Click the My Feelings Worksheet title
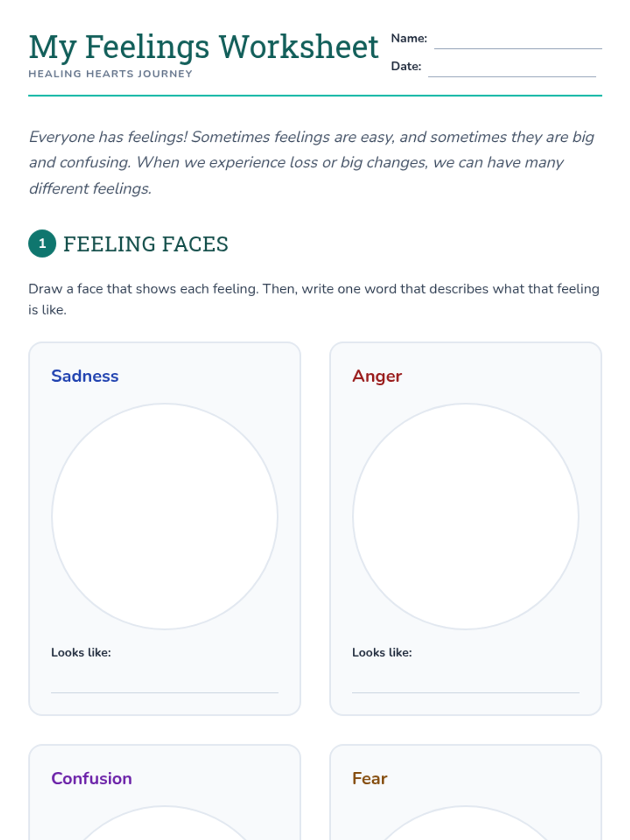 point(204,47)
